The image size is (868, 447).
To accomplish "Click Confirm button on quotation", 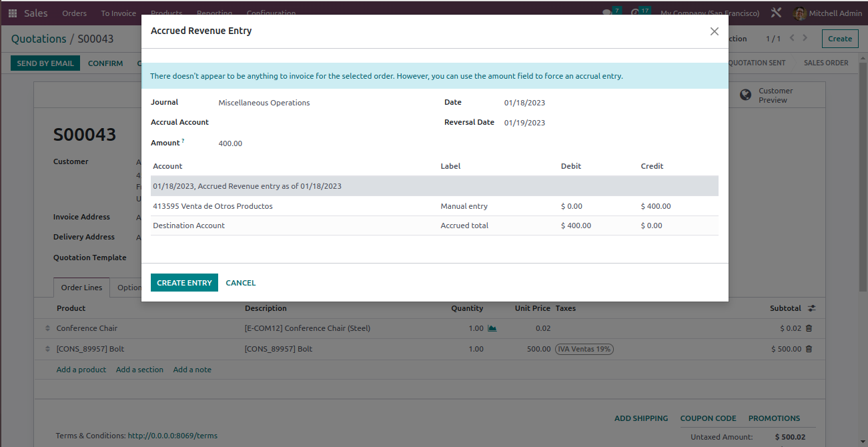I will click(x=105, y=63).
